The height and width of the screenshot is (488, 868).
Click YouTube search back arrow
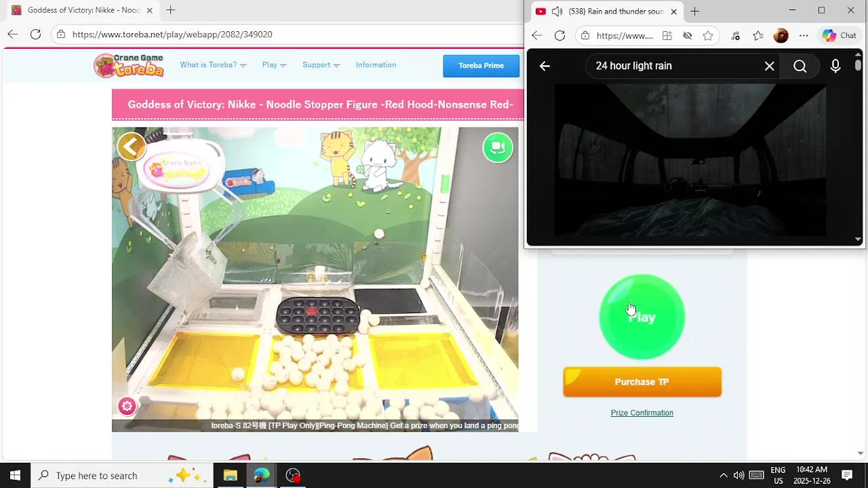(545, 66)
